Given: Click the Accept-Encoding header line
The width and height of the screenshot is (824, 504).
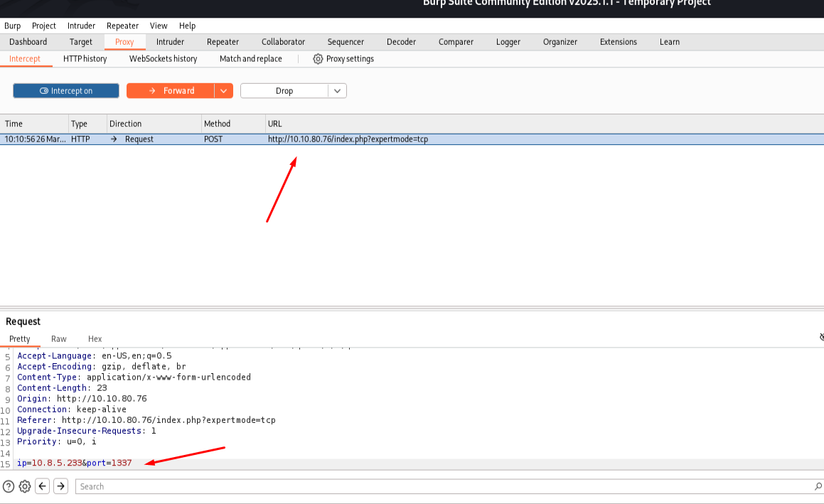Looking at the screenshot, I should point(102,366).
